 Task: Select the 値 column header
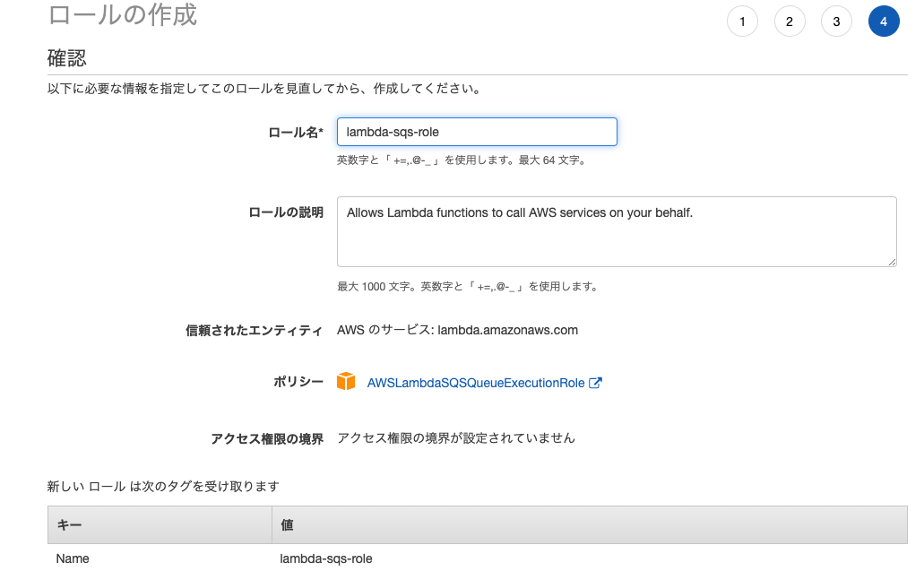pyautogui.click(x=590, y=525)
